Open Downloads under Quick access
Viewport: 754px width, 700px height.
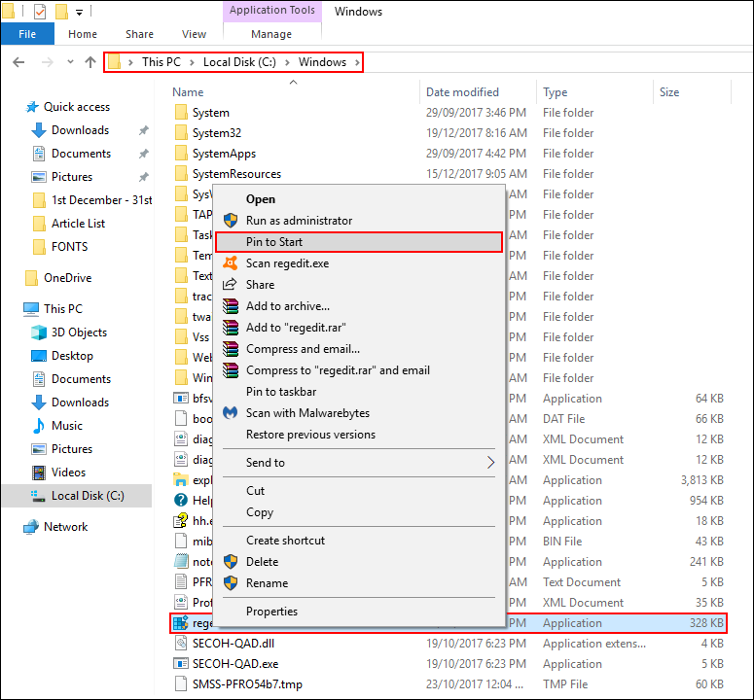81,130
